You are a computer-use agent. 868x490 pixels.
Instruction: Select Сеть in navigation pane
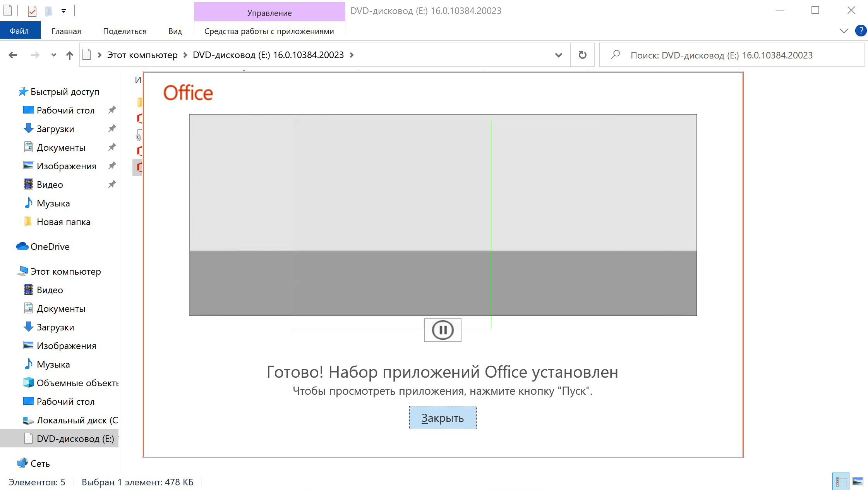click(x=40, y=464)
